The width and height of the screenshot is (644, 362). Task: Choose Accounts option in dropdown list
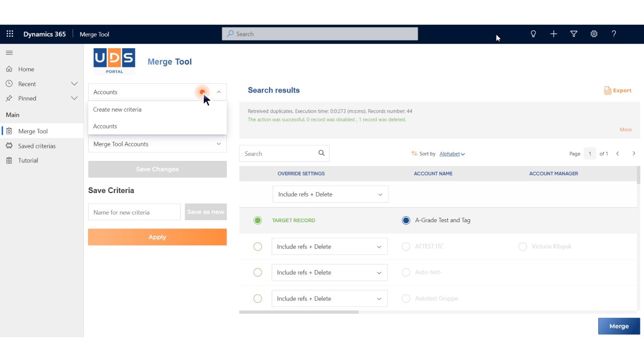tap(157, 126)
